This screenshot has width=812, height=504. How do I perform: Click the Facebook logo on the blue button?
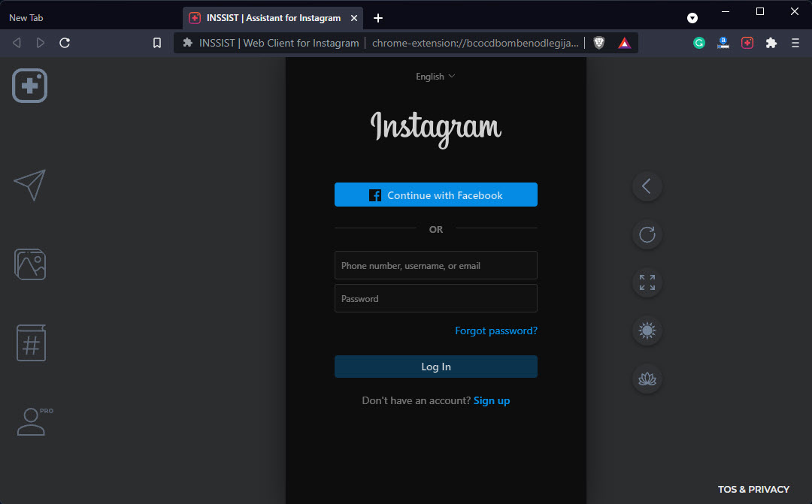(375, 195)
